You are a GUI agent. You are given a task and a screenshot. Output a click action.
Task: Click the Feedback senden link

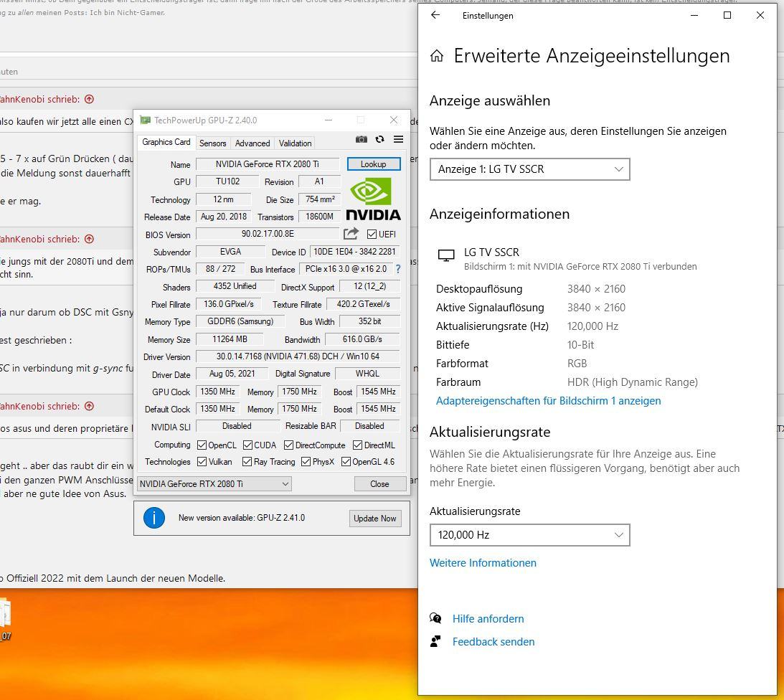[493, 642]
